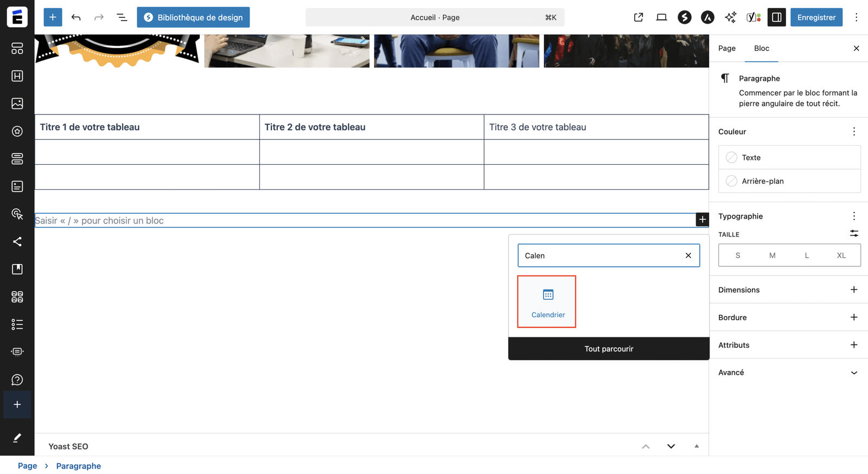Expand the Dimensions options

pyautogui.click(x=853, y=290)
